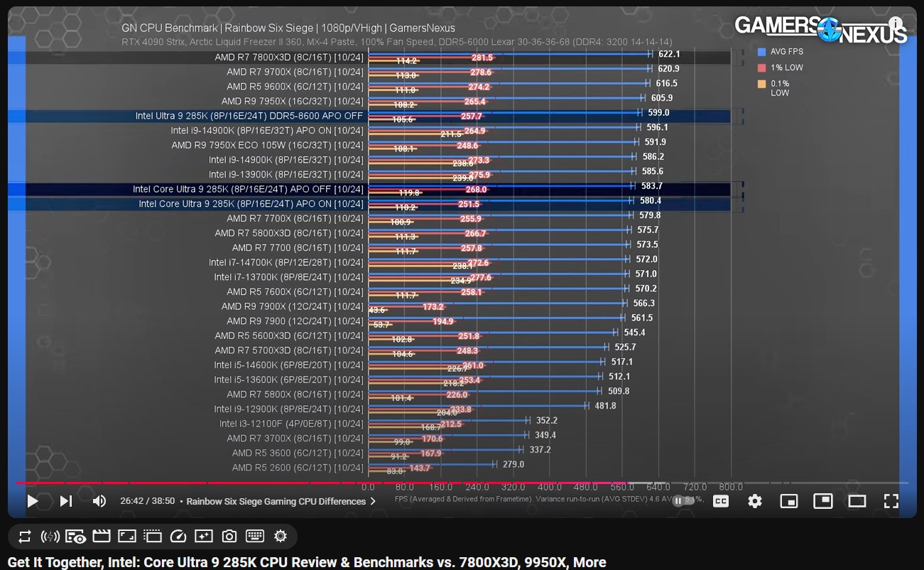Click the AMD R7 9700X row label
Viewport: 924px width, 570px height.
pos(295,72)
